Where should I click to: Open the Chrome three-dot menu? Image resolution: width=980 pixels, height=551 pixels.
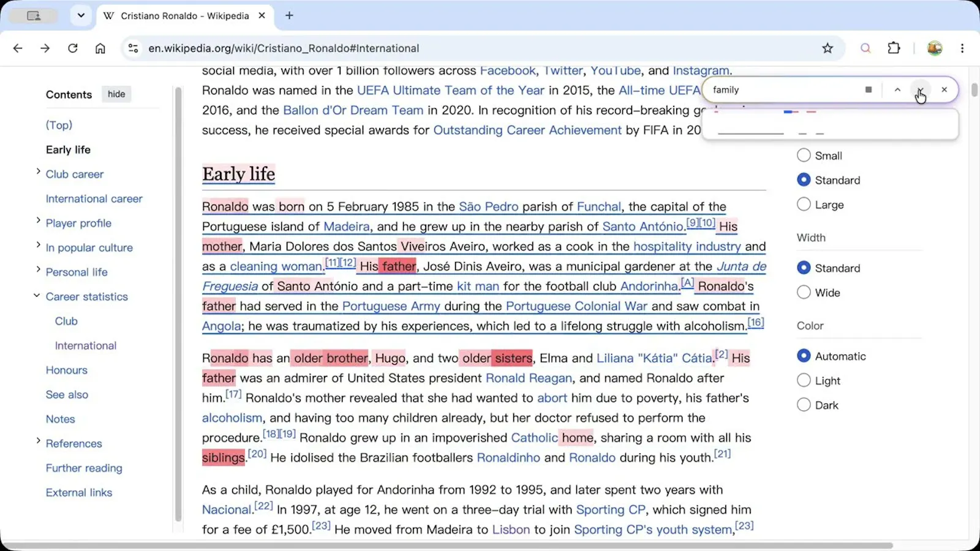point(962,48)
